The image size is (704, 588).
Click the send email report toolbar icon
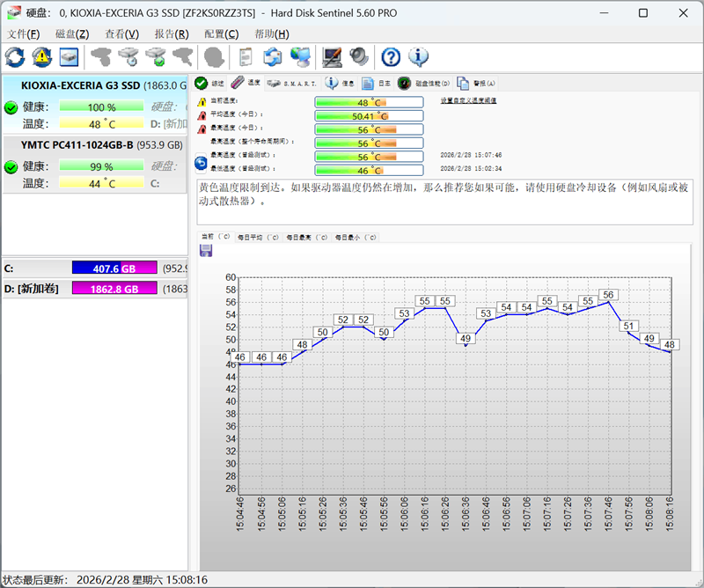(x=273, y=56)
